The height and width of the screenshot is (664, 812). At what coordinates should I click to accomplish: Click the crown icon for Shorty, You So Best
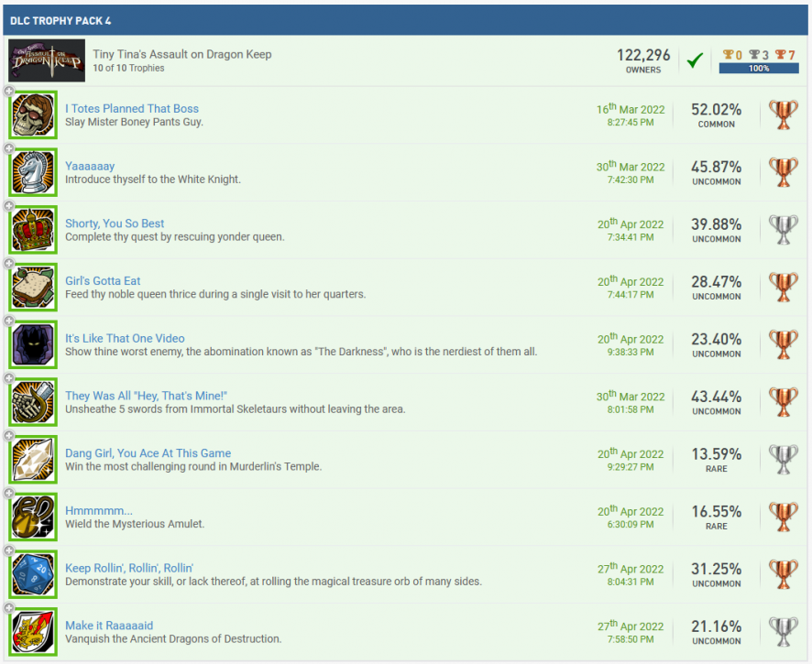click(x=34, y=231)
